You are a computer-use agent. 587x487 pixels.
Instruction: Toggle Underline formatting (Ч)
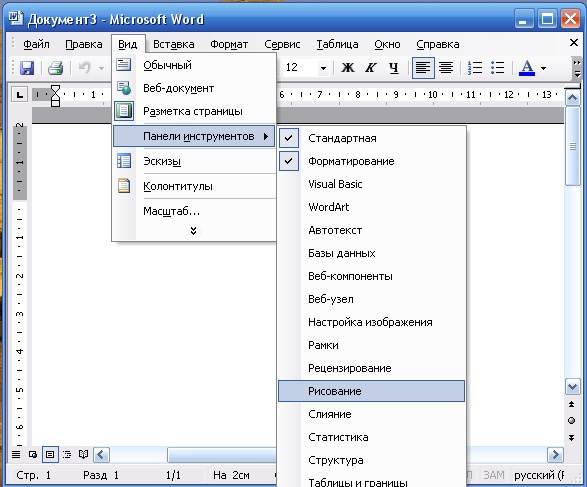point(393,68)
